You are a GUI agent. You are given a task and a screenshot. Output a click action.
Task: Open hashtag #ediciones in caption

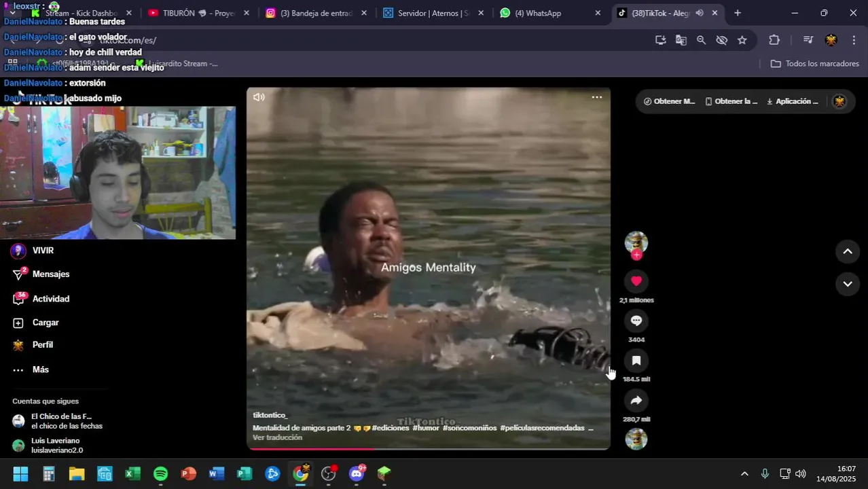click(390, 428)
